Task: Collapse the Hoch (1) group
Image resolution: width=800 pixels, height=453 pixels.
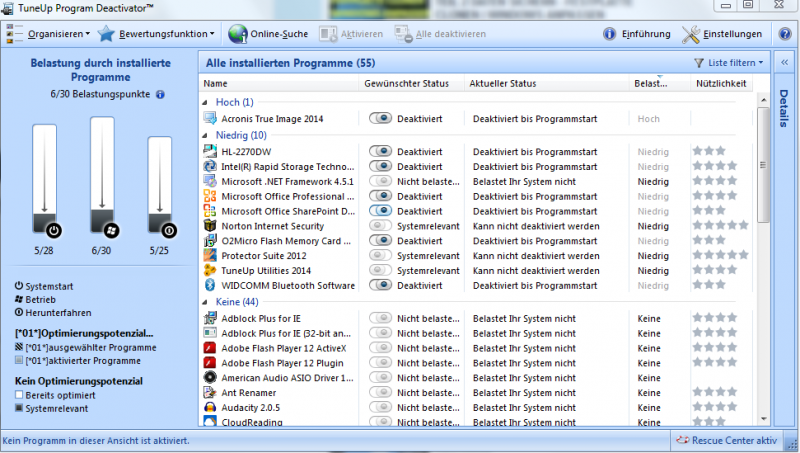Action: [205, 103]
